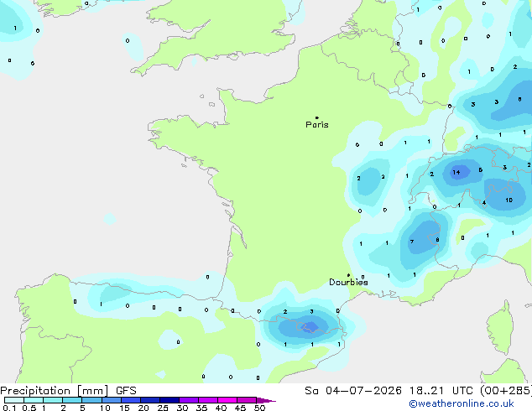Click the legend label 0.5
The width and height of the screenshot is (532, 411).
[x=29, y=408]
